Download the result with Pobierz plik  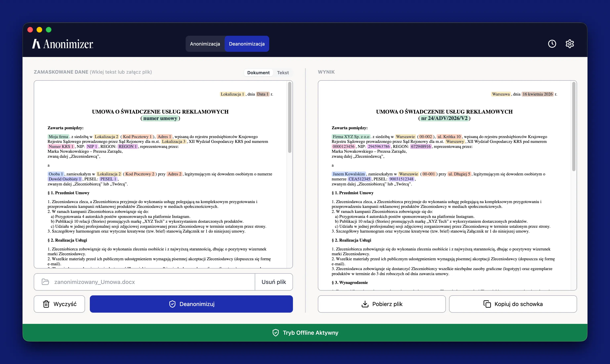coord(382,304)
